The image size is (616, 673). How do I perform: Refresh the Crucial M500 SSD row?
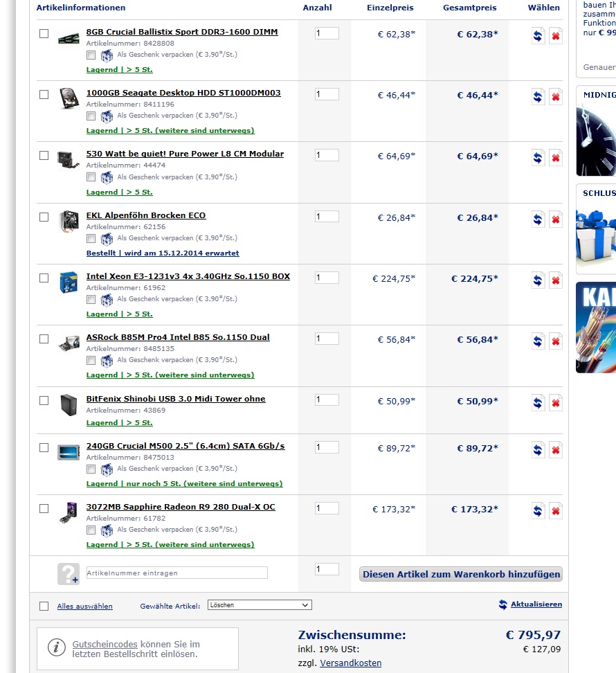pos(538,450)
